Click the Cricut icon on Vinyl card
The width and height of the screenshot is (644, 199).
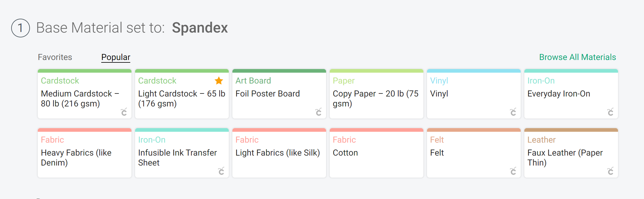513,112
